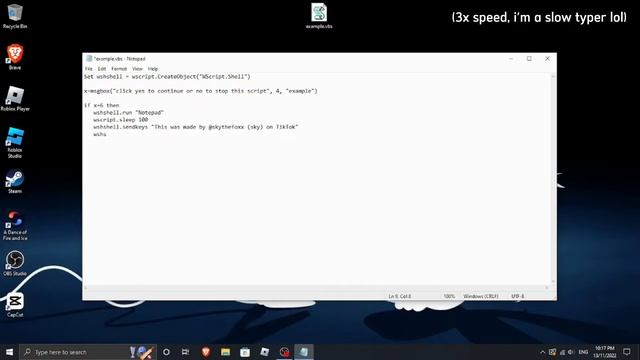Select the example.vbs file on desktop
640x360 pixels.
point(319,16)
